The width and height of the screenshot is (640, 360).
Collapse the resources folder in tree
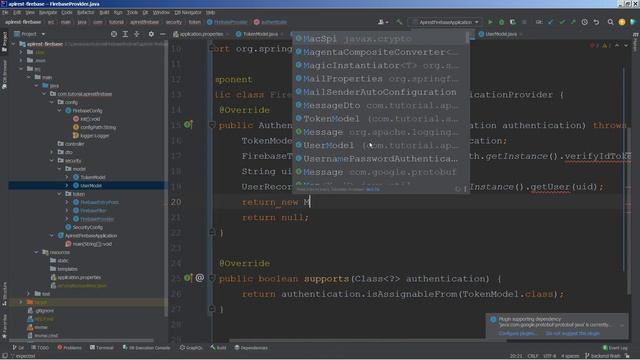point(36,252)
